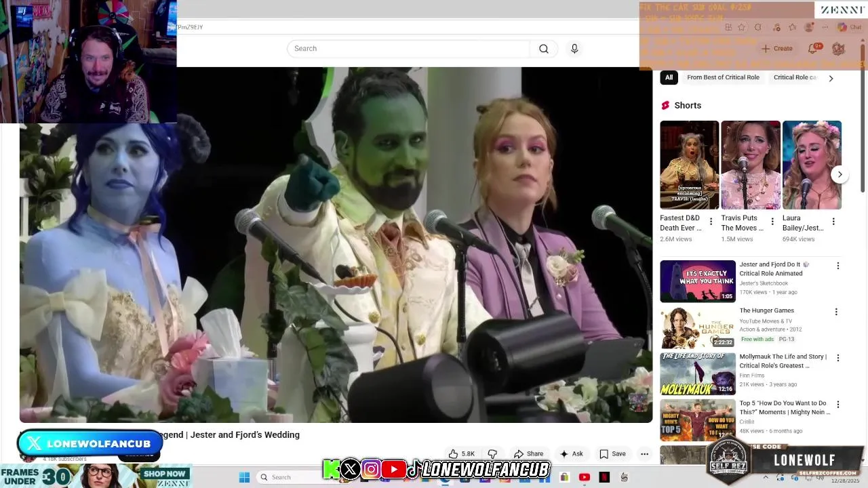Open Edge settings and more ellipsis
The height and width of the screenshot is (488, 868).
click(825, 27)
